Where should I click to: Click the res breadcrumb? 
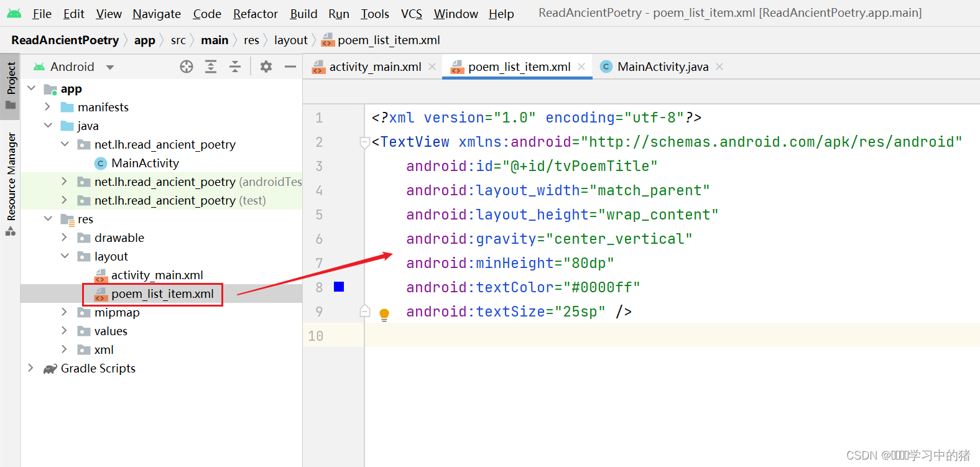click(x=251, y=40)
